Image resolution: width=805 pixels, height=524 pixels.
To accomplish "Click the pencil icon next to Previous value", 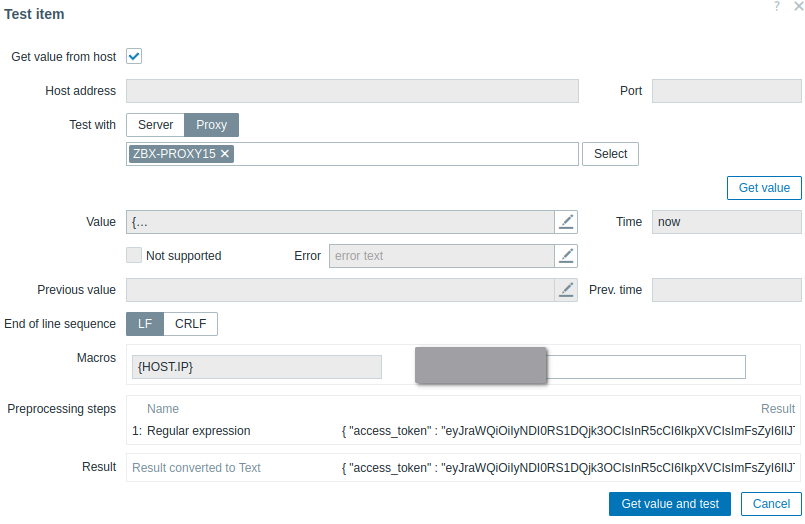I will [567, 290].
